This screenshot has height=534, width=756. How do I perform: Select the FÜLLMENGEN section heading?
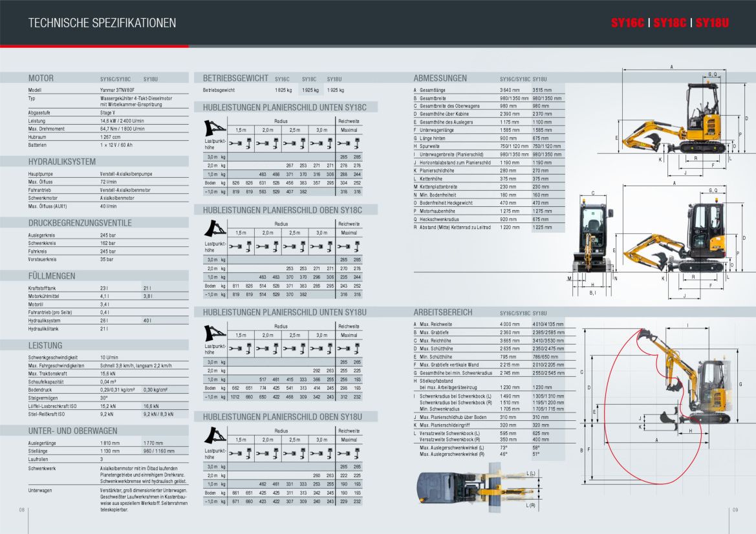[52, 276]
